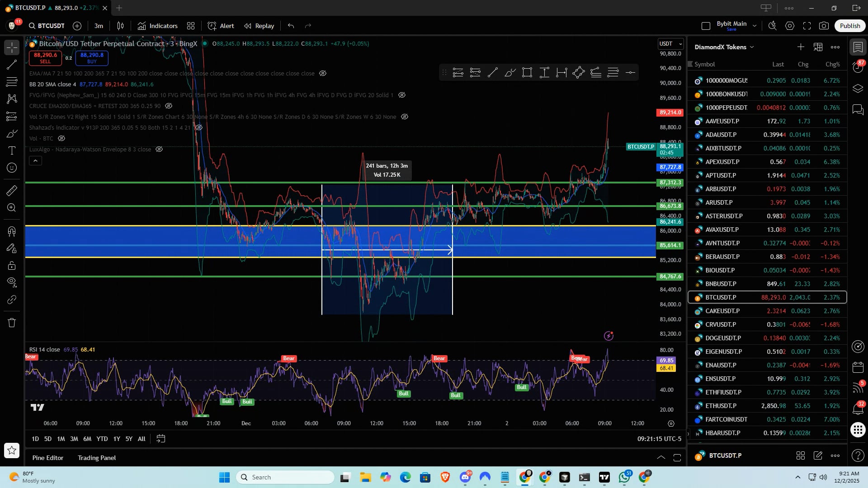Select the 1D time range button
Screen dimensions: 868x488
tap(35, 439)
